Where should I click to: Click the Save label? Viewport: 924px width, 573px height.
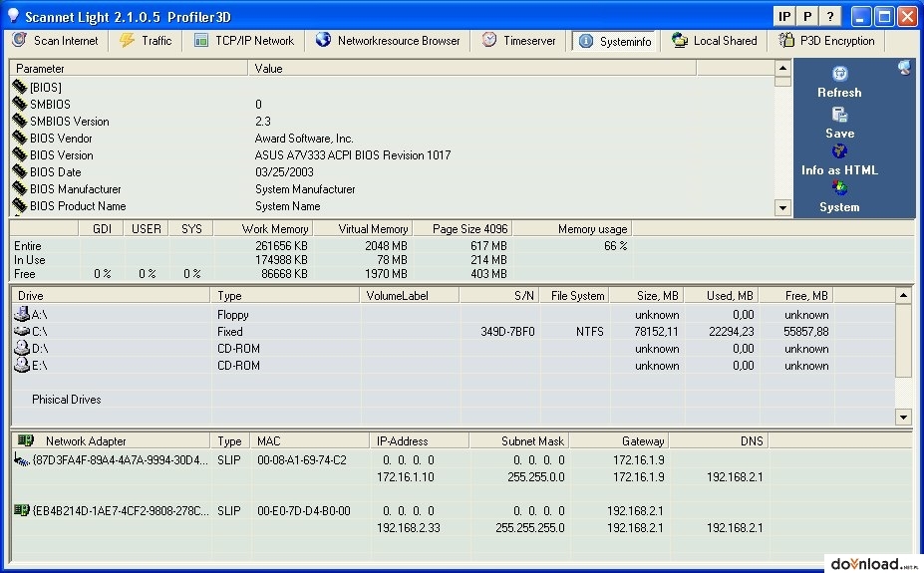click(839, 134)
